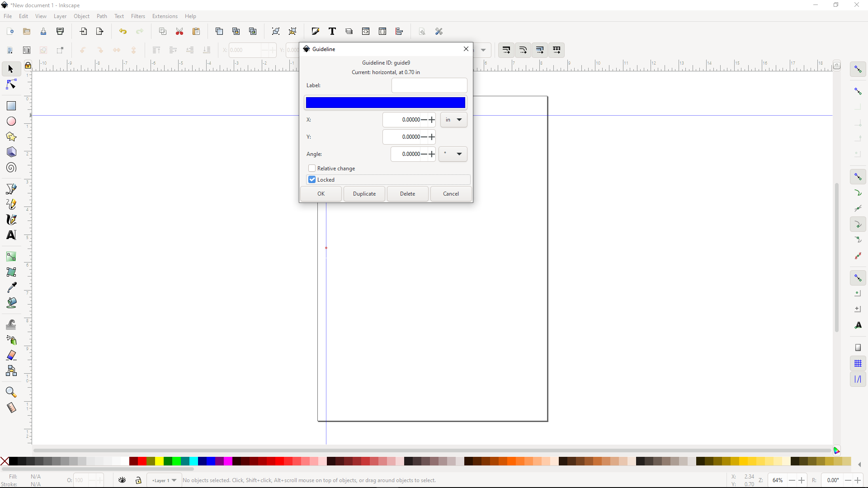The width and height of the screenshot is (868, 488).
Task: Open the Path menu
Action: pos(102,16)
